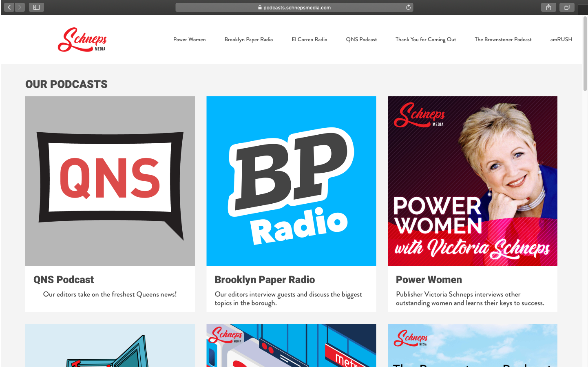This screenshot has width=588, height=367.
Task: Open the amRUSH nav item
Action: tap(561, 40)
